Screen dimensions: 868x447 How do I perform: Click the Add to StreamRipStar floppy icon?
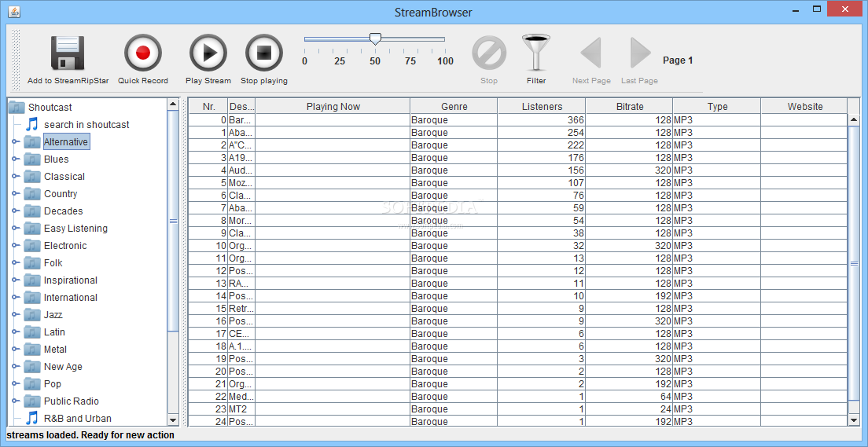coord(67,53)
